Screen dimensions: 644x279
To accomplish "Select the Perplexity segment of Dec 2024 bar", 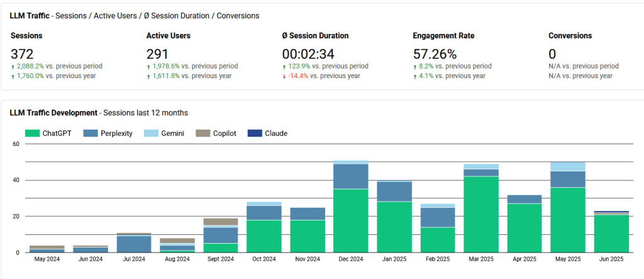I will (x=350, y=176).
